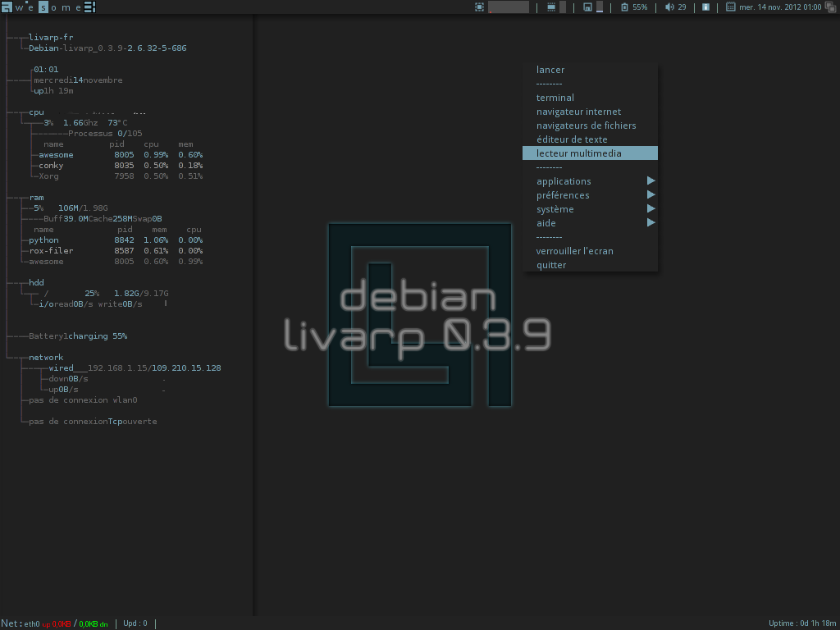
Task: Switch to tag 'm' in the taglist
Action: pos(66,7)
